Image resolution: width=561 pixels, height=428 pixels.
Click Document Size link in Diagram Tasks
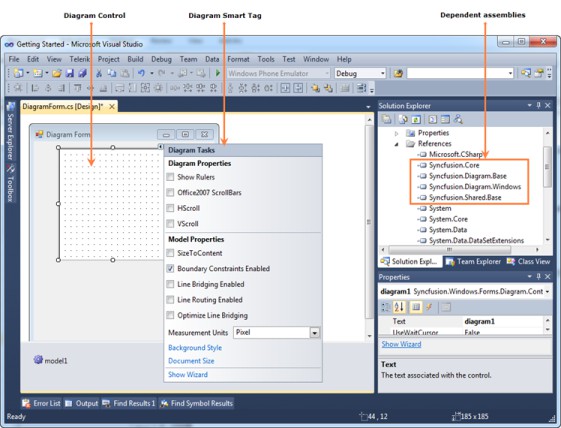point(191,361)
